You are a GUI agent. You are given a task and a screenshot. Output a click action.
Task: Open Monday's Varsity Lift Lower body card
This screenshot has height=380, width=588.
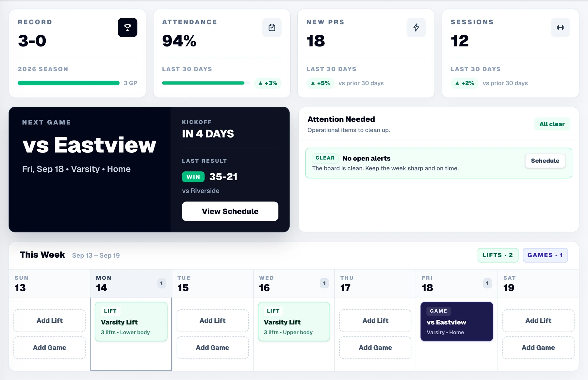coord(131,321)
